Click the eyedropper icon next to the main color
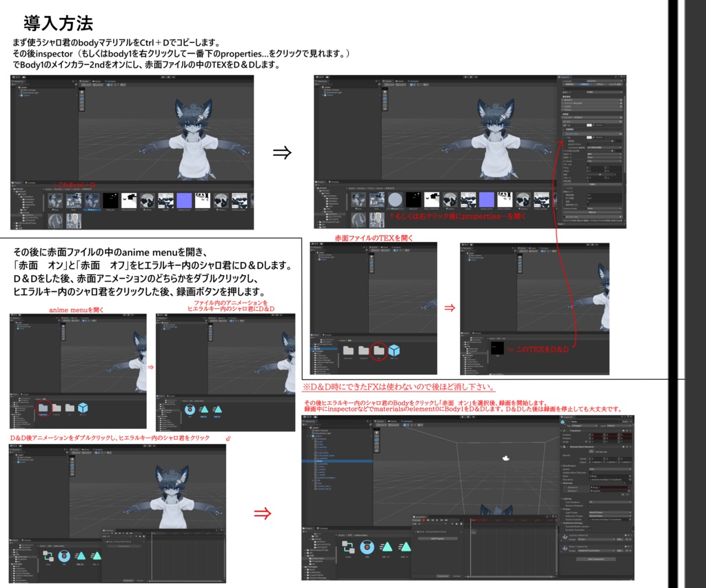Viewport: 706px width, 588px height. [593, 125]
